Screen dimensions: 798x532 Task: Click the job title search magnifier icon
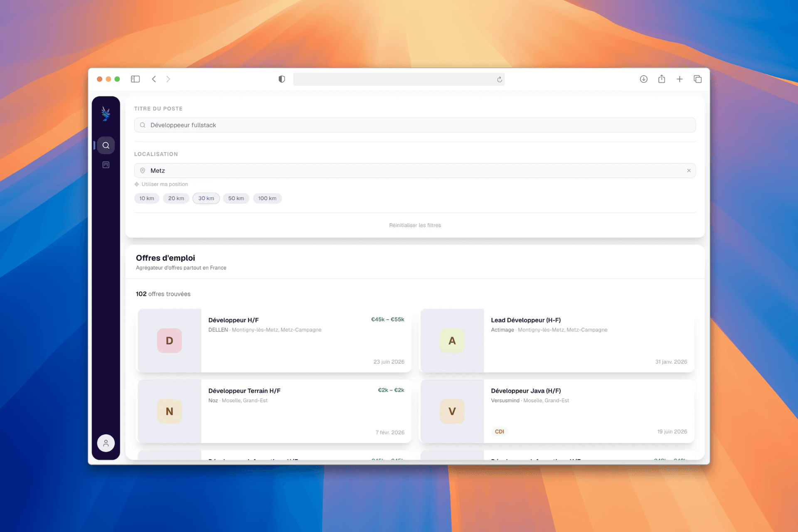click(x=143, y=125)
